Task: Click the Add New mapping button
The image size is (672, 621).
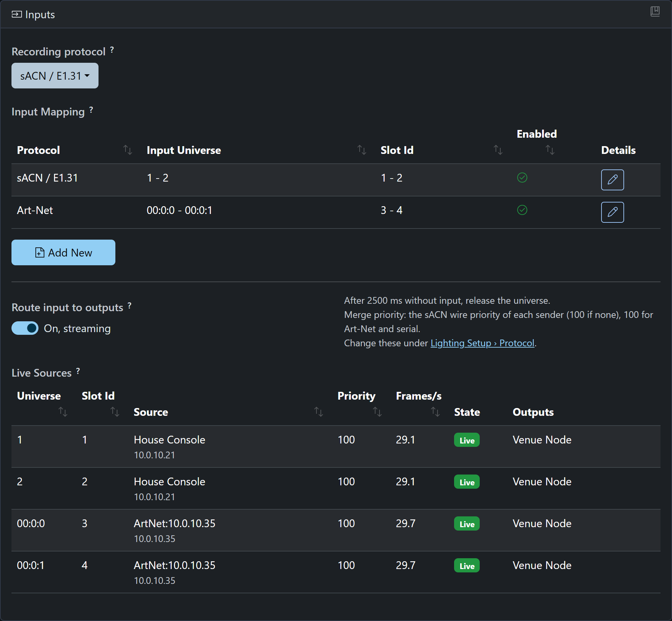Action: point(63,252)
